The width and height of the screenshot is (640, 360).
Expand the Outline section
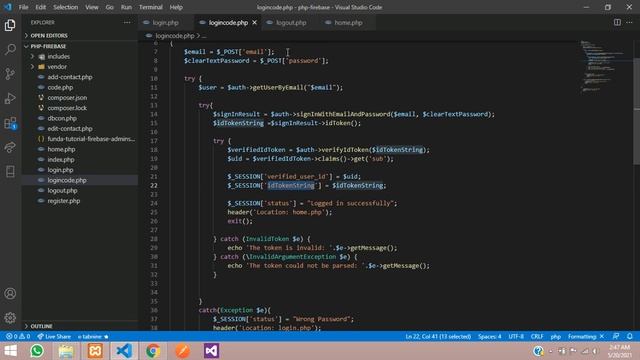click(80, 326)
